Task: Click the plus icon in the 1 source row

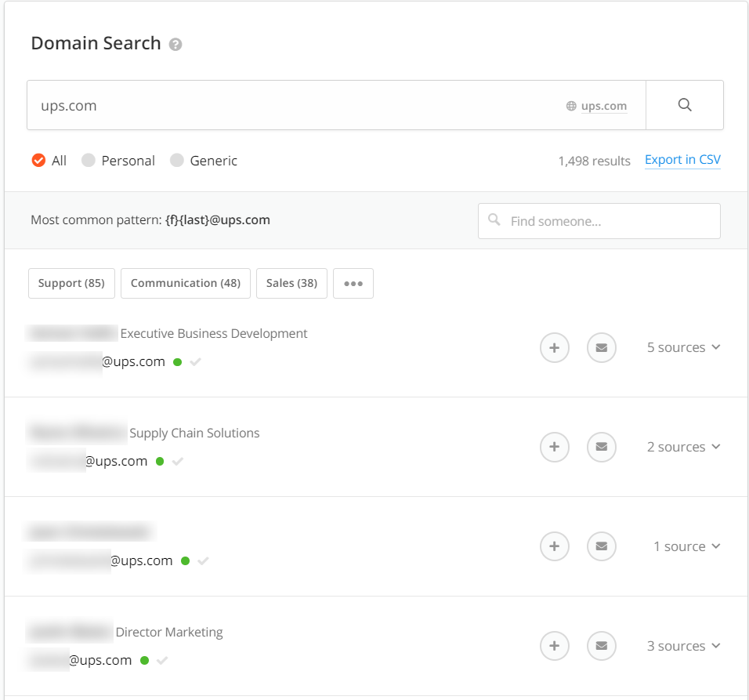Action: point(554,546)
